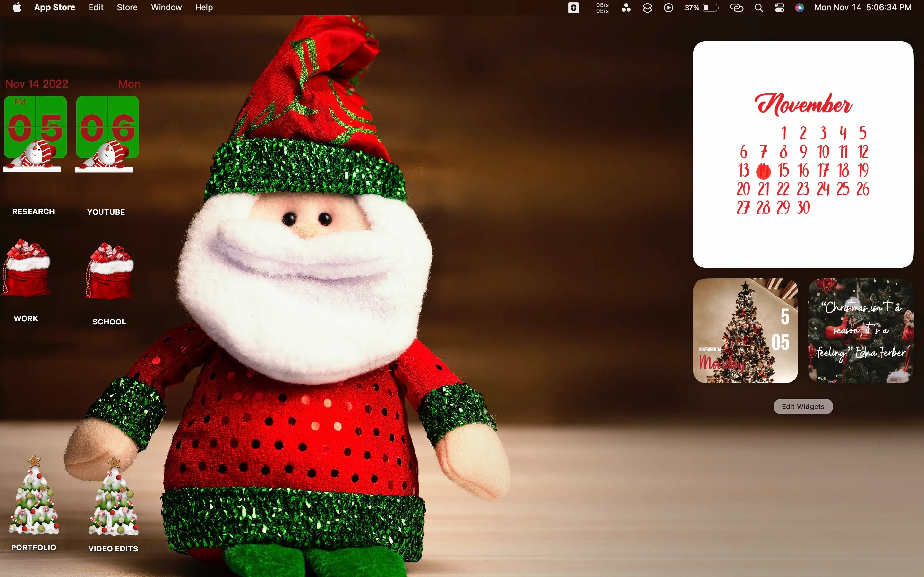Click the chain link menu bar icon
This screenshot has height=577, width=924.
pyautogui.click(x=737, y=7)
